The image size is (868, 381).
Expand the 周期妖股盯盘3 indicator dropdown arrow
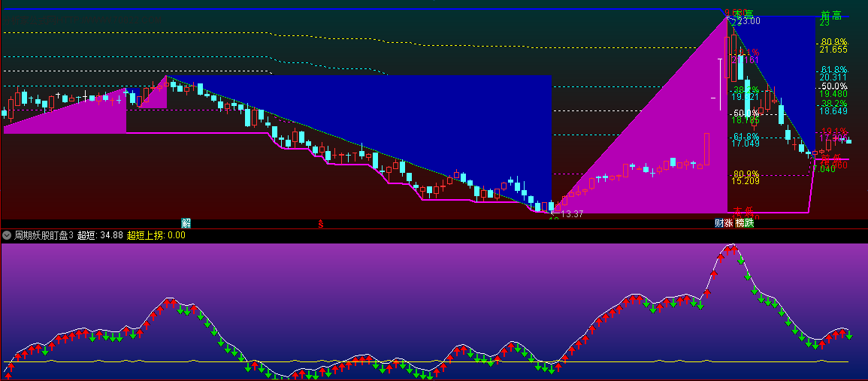pos(7,235)
